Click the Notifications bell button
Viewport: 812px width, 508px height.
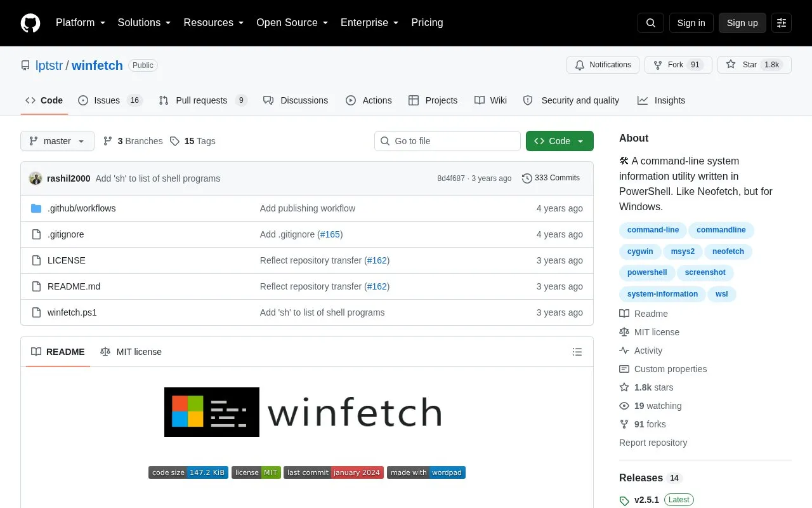(x=603, y=65)
